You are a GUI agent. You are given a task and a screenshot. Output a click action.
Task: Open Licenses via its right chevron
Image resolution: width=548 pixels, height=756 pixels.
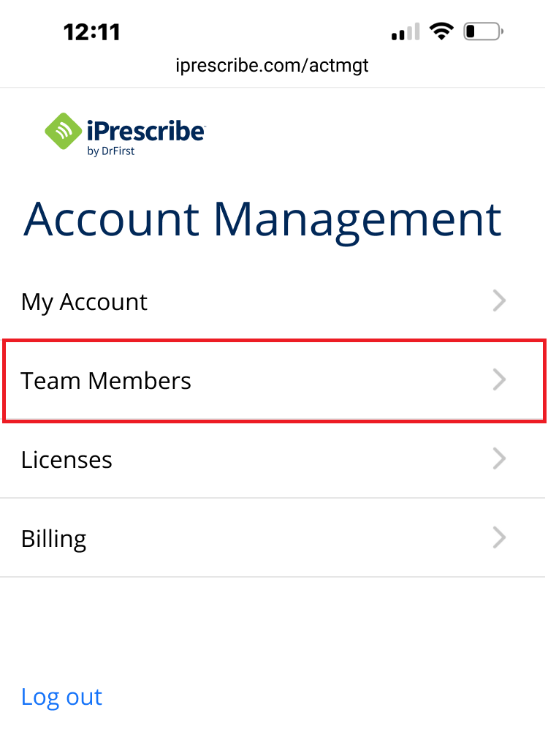click(x=500, y=459)
